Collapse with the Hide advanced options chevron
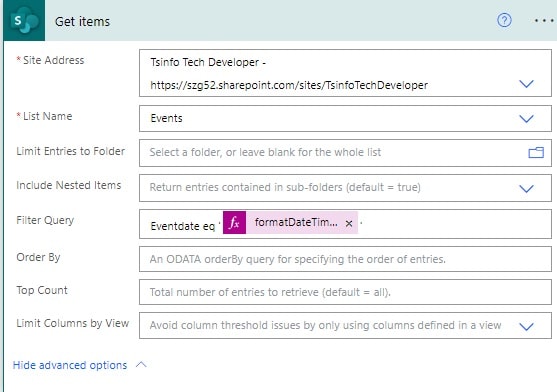The image size is (557, 392). tap(141, 365)
